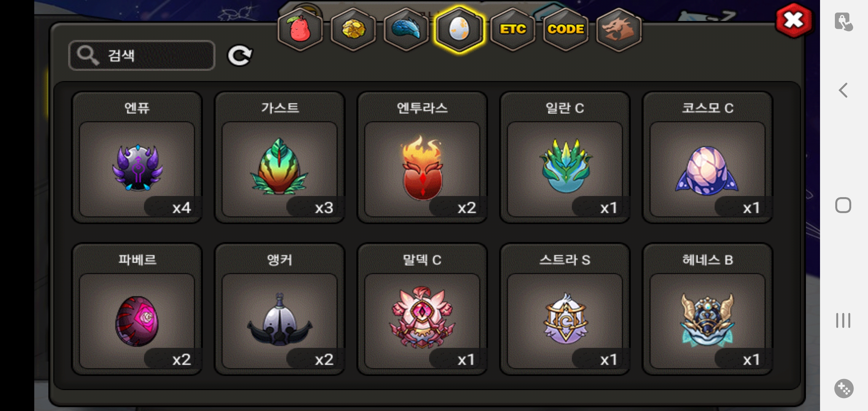868x411 pixels.
Task: Open the ETC category tab
Action: pyautogui.click(x=513, y=30)
